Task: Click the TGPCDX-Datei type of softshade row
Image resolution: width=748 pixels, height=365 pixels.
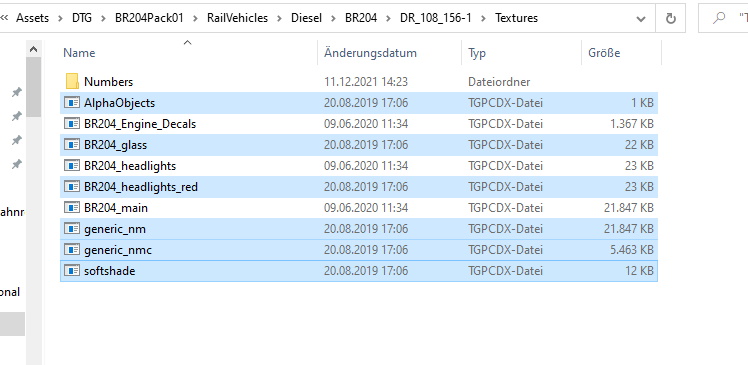Action: coord(505,271)
